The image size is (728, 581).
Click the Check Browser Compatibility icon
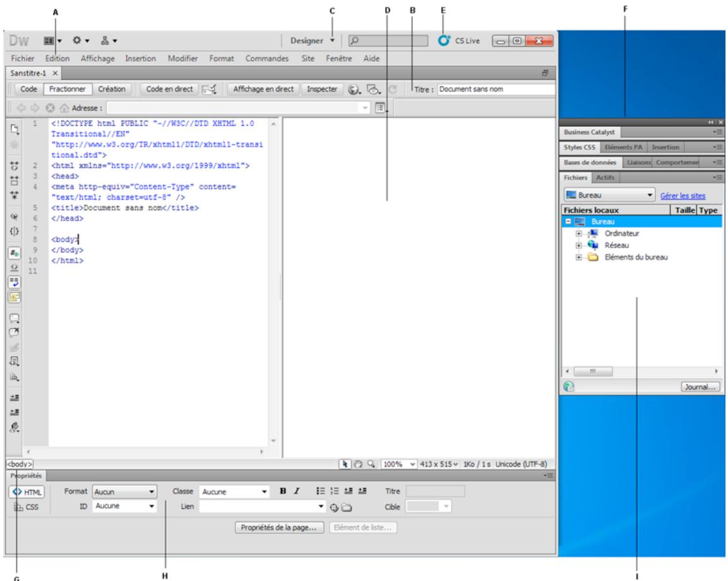click(371, 89)
